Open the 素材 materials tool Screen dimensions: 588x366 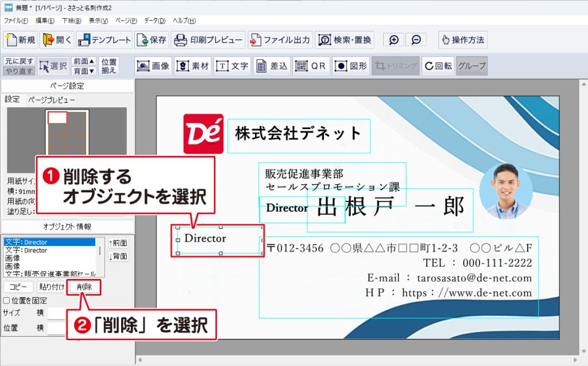coord(193,66)
